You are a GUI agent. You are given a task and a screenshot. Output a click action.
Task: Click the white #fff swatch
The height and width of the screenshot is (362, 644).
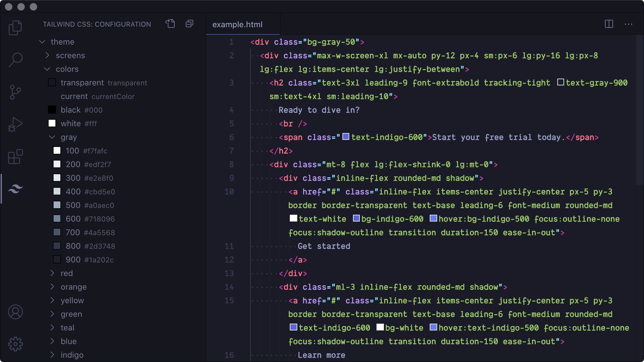click(x=52, y=123)
